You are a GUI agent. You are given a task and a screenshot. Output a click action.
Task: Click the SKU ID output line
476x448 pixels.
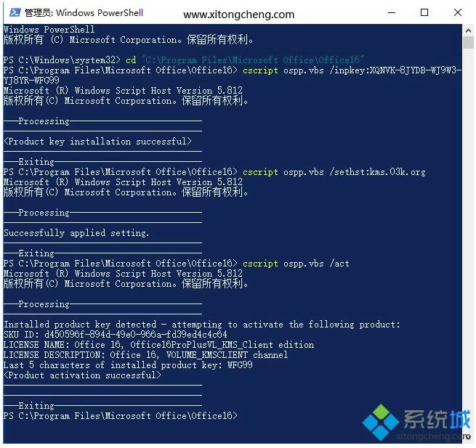[x=116, y=335]
